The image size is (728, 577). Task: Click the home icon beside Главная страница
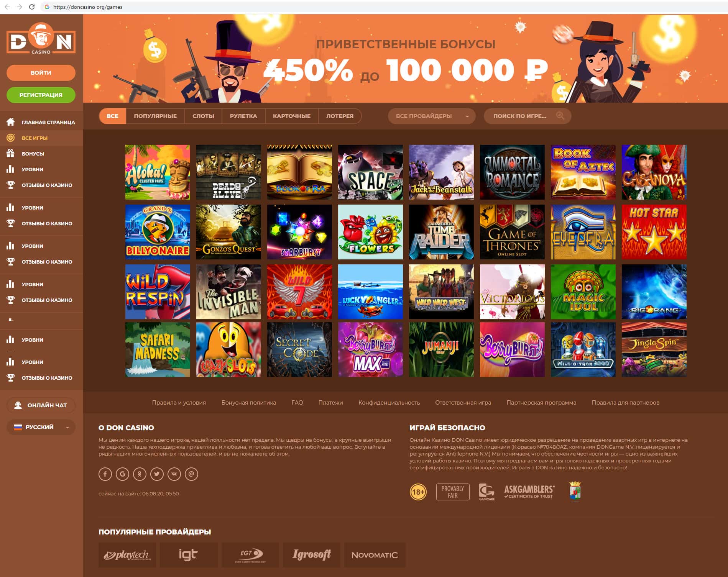click(x=11, y=122)
